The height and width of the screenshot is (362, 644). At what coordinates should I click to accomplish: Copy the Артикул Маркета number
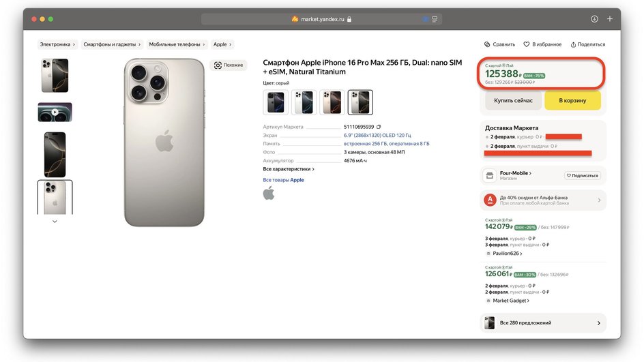(x=379, y=127)
